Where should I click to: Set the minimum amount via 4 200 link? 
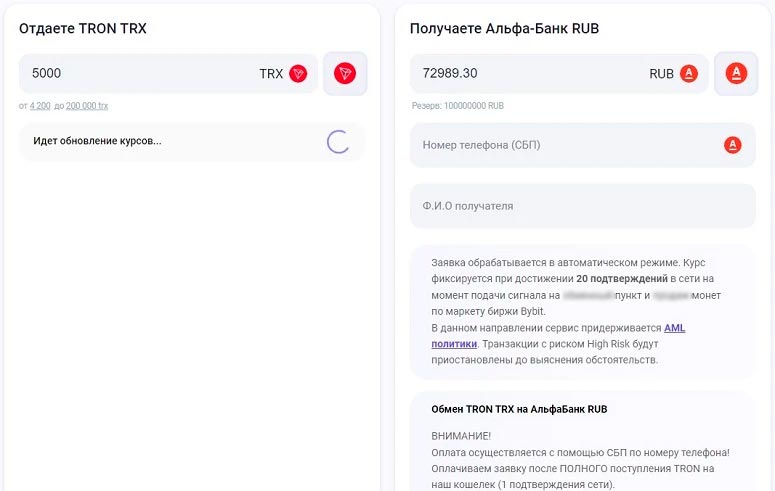pyautogui.click(x=40, y=106)
